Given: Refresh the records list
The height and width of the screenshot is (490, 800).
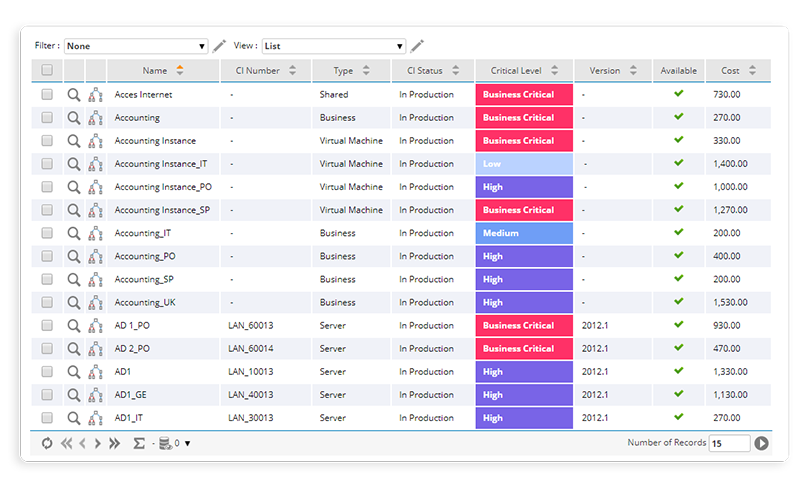Looking at the screenshot, I should [x=47, y=443].
